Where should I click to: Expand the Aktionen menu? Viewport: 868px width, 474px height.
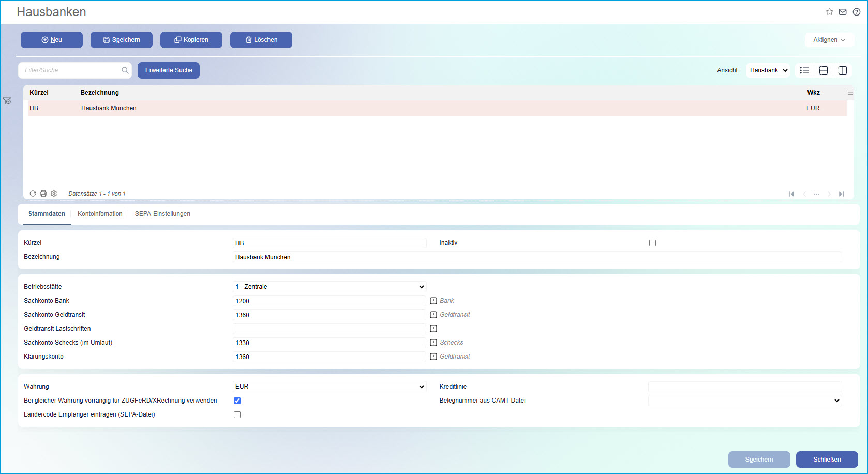829,40
